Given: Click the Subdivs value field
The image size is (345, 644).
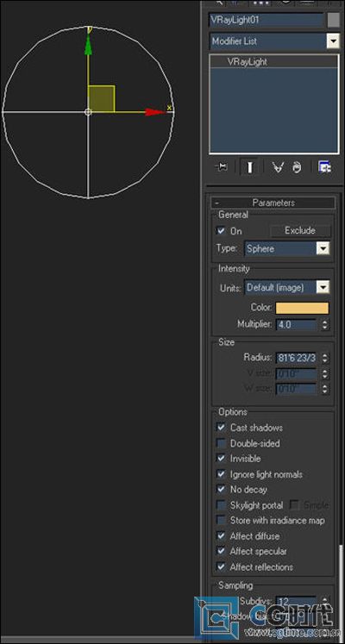Looking at the screenshot, I should click(296, 602).
